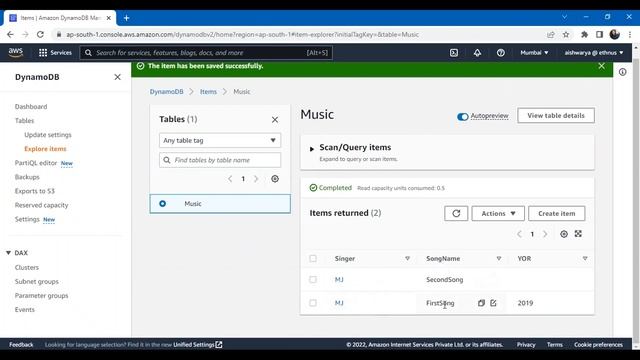Go to previous page in Tables list
The width and height of the screenshot is (640, 360).
tap(230, 179)
